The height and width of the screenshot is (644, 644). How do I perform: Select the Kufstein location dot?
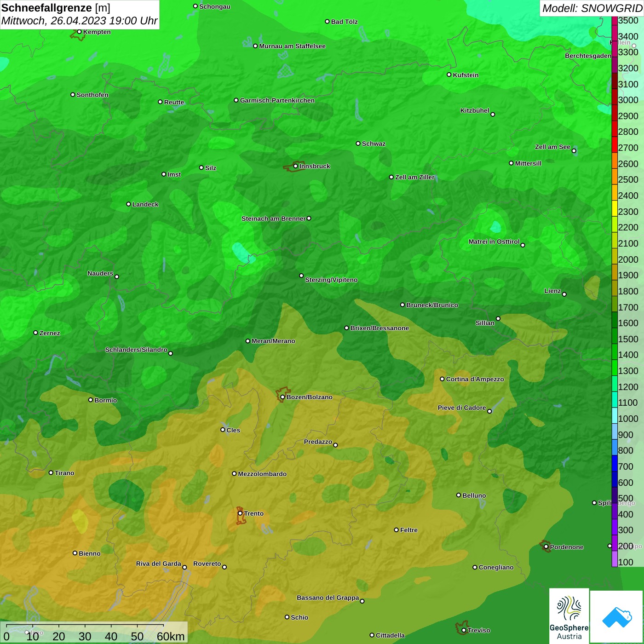click(x=449, y=75)
